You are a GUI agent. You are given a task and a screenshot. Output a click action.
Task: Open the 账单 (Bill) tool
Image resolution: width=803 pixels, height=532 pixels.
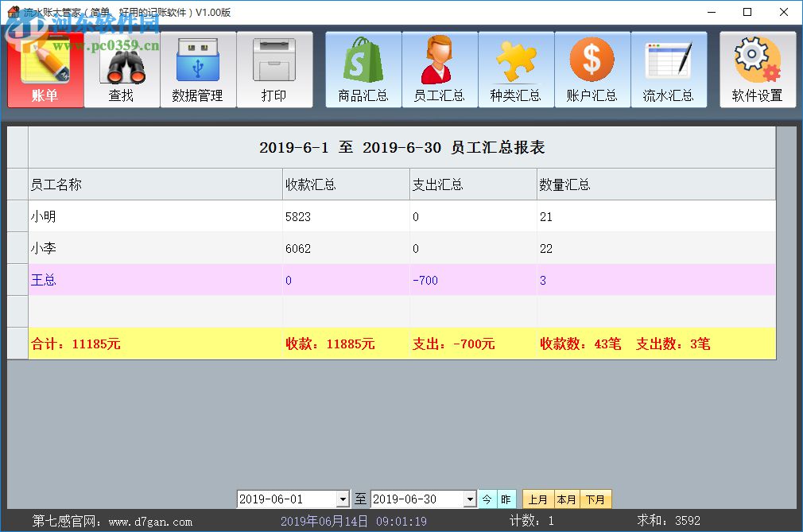(x=45, y=69)
